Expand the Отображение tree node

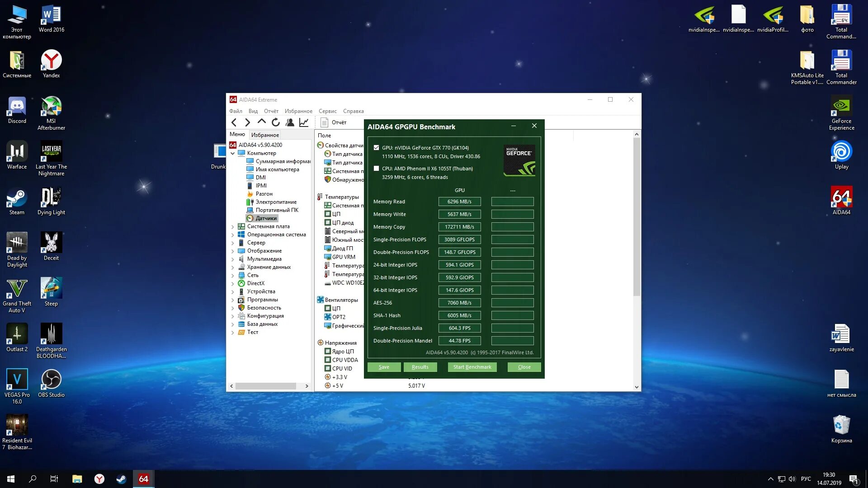(233, 251)
